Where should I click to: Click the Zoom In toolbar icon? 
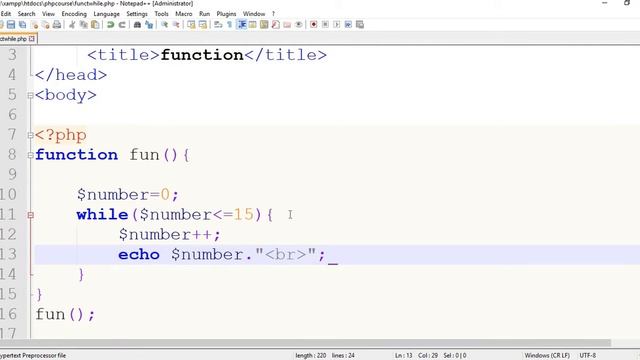164,25
